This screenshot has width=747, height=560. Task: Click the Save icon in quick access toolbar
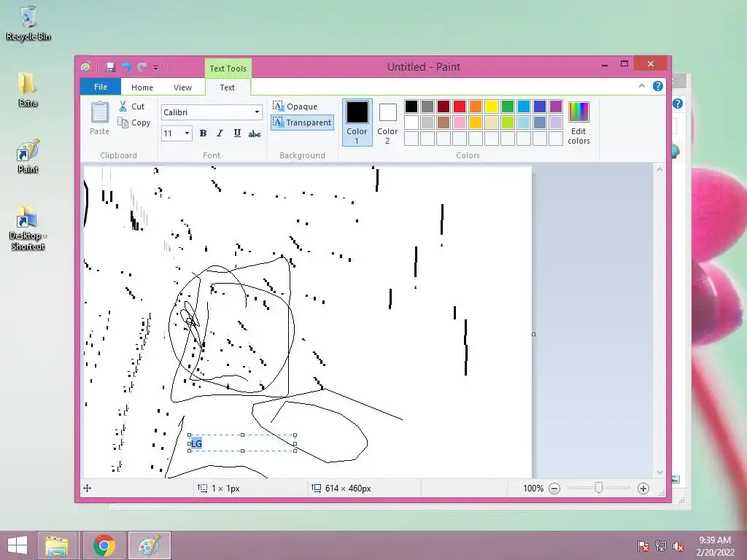coord(111,67)
